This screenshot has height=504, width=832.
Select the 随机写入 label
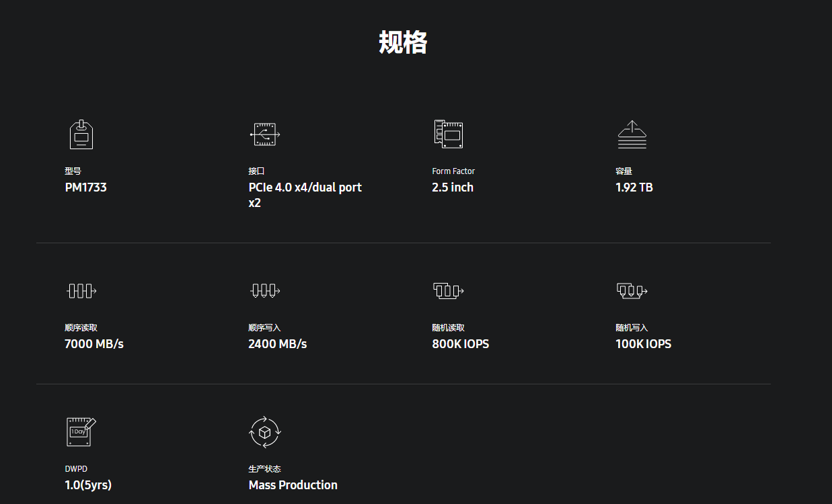pos(632,328)
